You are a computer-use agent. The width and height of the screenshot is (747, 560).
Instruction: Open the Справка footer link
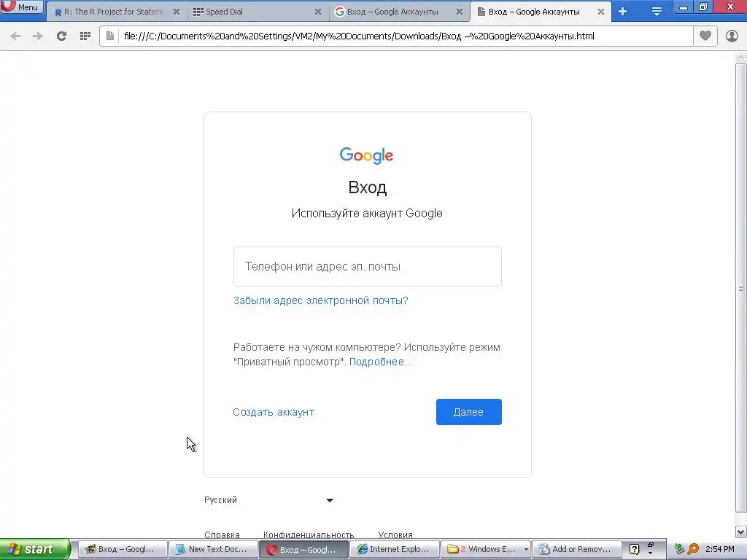pyautogui.click(x=222, y=534)
